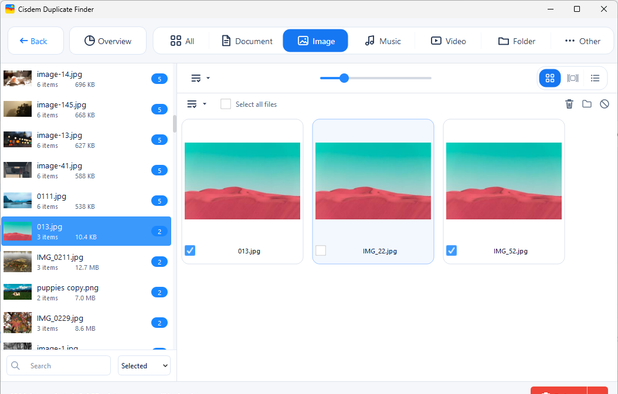The width and height of the screenshot is (618, 394).
Task: Select the image-14.jpg group in list
Action: click(x=86, y=79)
